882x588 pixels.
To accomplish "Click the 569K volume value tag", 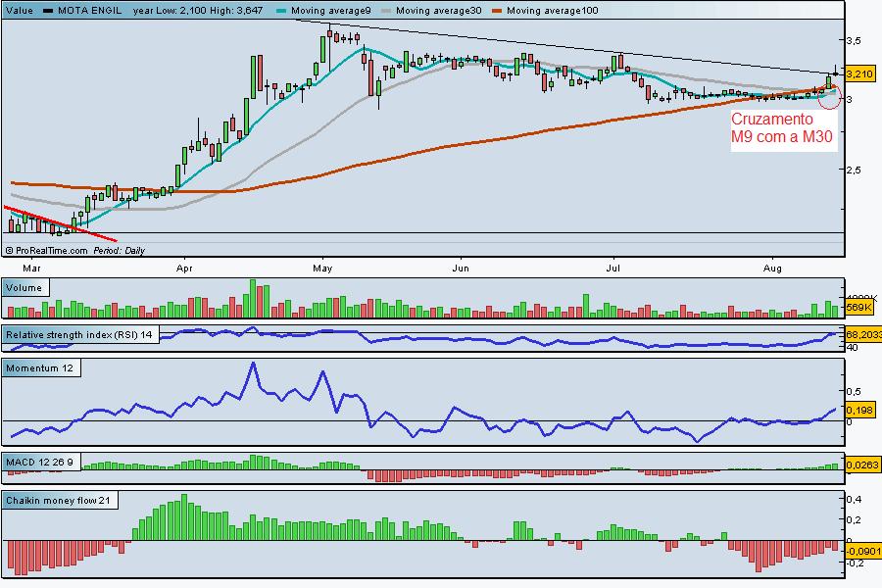I will tap(858, 307).
